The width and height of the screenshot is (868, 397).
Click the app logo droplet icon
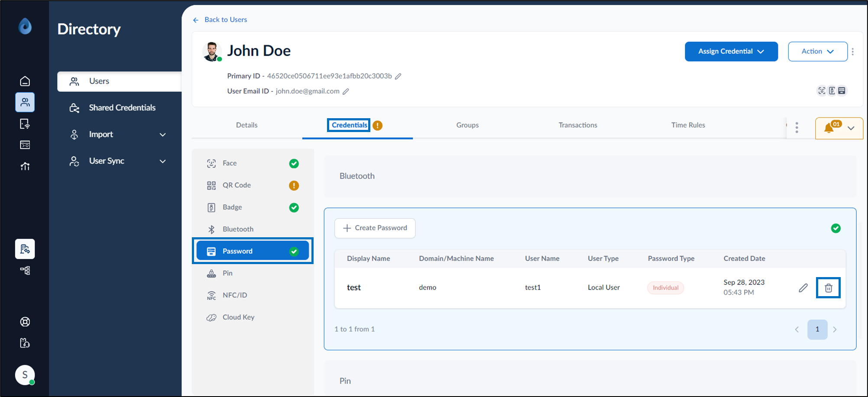[x=25, y=26]
